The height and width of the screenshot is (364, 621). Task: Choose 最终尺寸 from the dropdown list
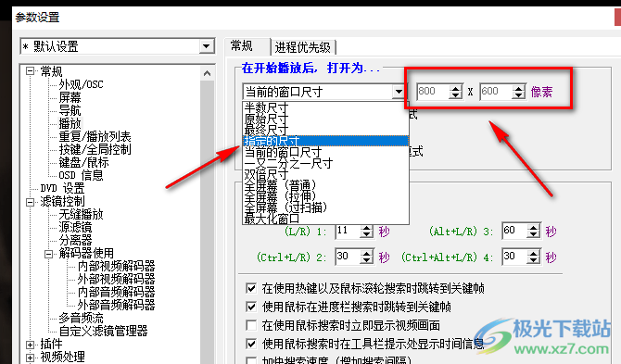click(x=325, y=130)
